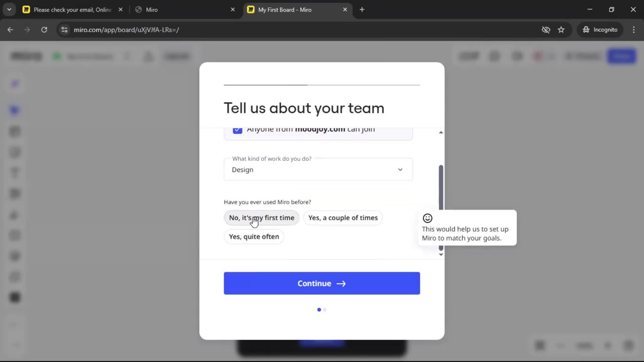Bookmark this page with the star icon
Image resolution: width=644 pixels, height=362 pixels.
pos(561,30)
